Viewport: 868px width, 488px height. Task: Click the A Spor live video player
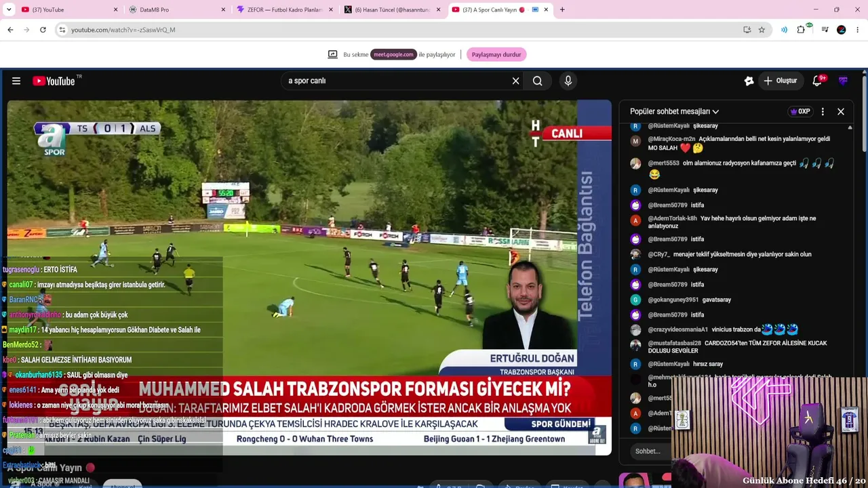click(309, 278)
